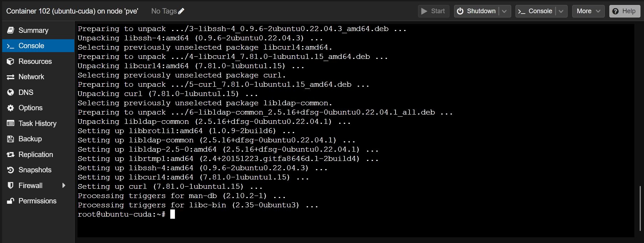Image resolution: width=644 pixels, height=243 pixels.
Task: Click the Backup floppy disk icon
Action: tap(11, 139)
